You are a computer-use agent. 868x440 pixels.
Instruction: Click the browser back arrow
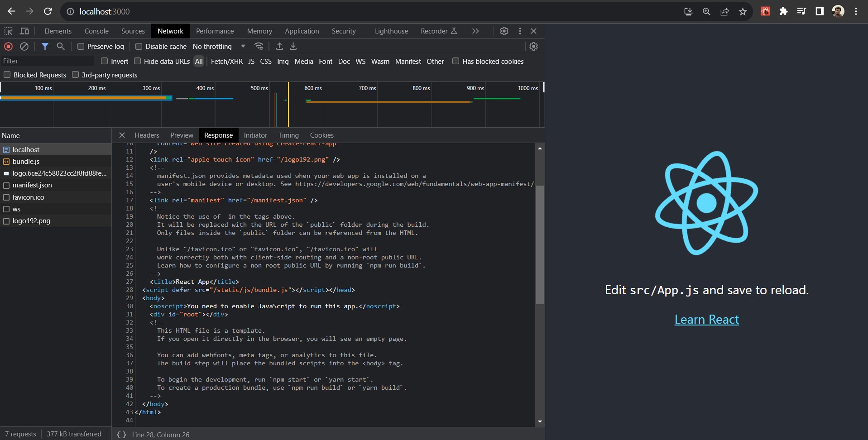tap(12, 11)
